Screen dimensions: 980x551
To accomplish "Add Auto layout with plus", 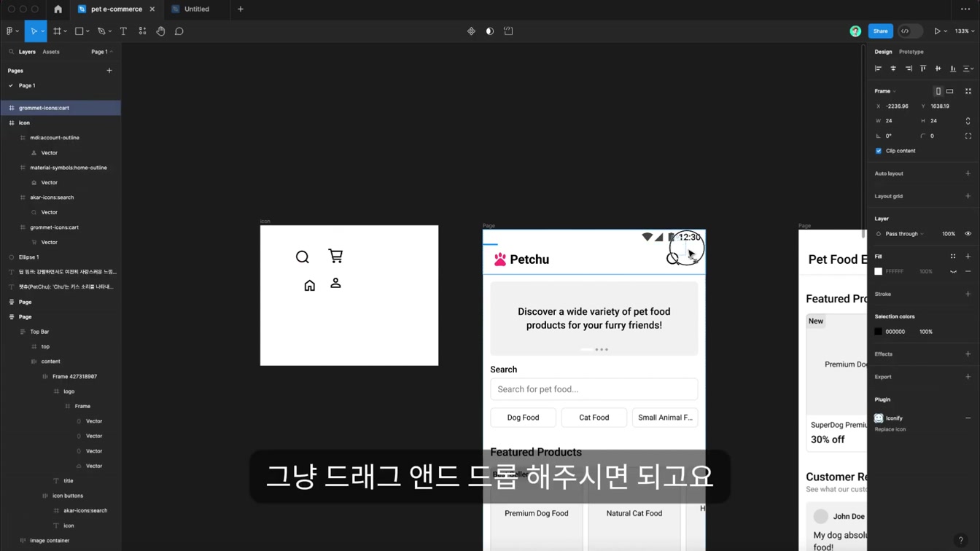I will [968, 173].
